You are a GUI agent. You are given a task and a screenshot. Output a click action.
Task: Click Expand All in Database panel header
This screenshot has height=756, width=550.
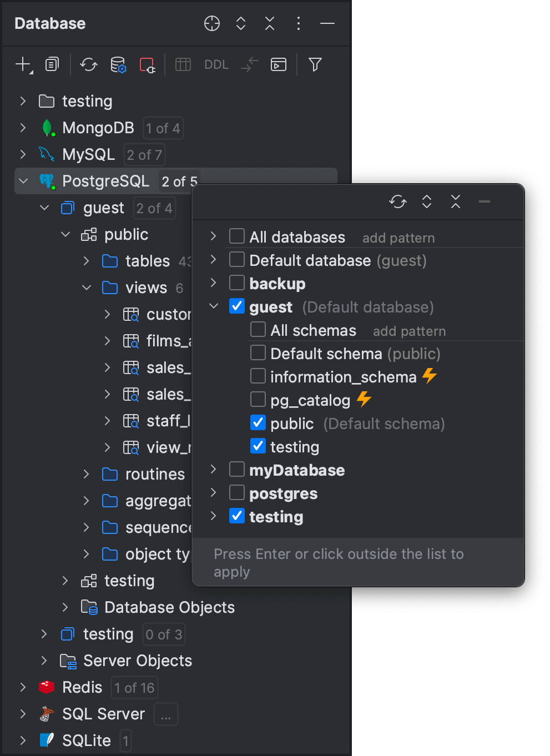[241, 23]
